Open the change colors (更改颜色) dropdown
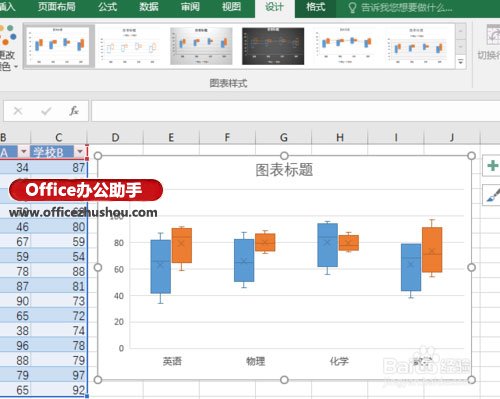Viewport: 500px width, 399px height. tap(8, 48)
